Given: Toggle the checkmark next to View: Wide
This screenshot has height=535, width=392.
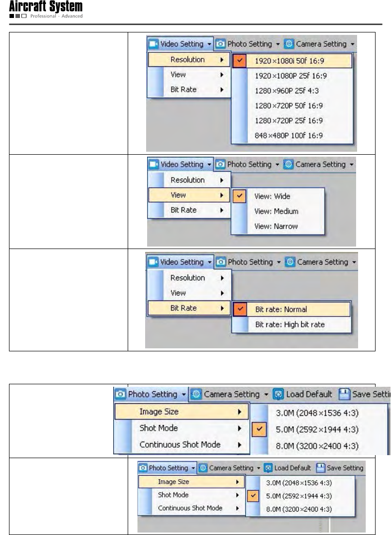Looking at the screenshot, I should tap(240, 196).
